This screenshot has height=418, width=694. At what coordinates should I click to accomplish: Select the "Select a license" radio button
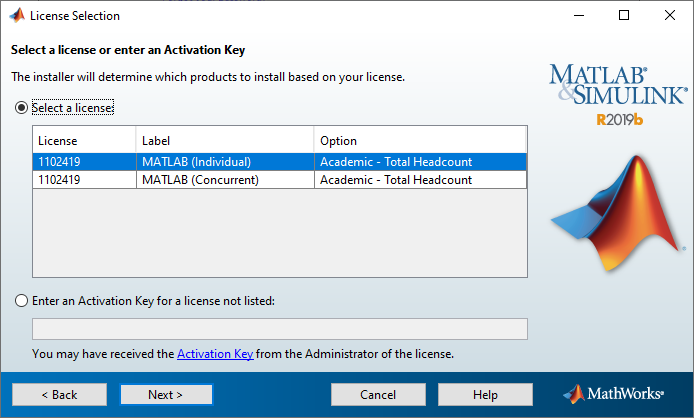point(21,107)
